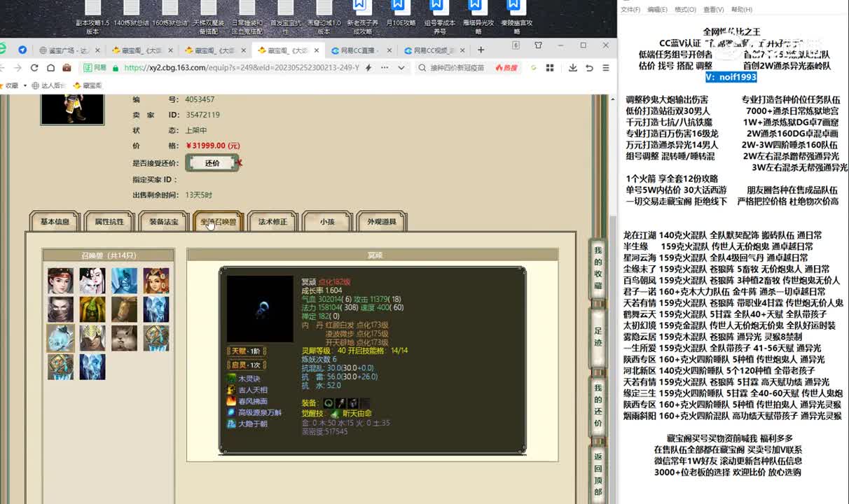The width and height of the screenshot is (849, 504).
Task: Open the three-dot address bar menu
Action: tap(385, 68)
